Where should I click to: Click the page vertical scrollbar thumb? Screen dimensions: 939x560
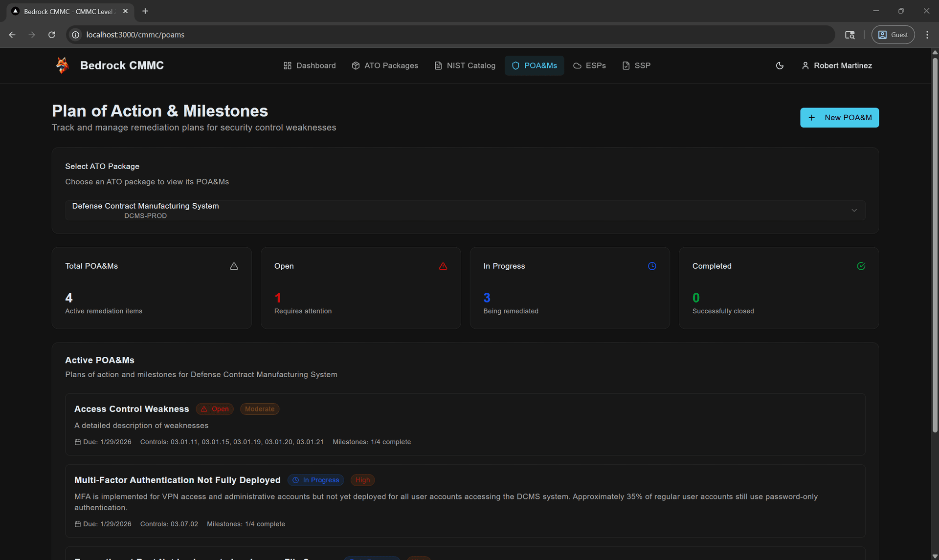935,244
